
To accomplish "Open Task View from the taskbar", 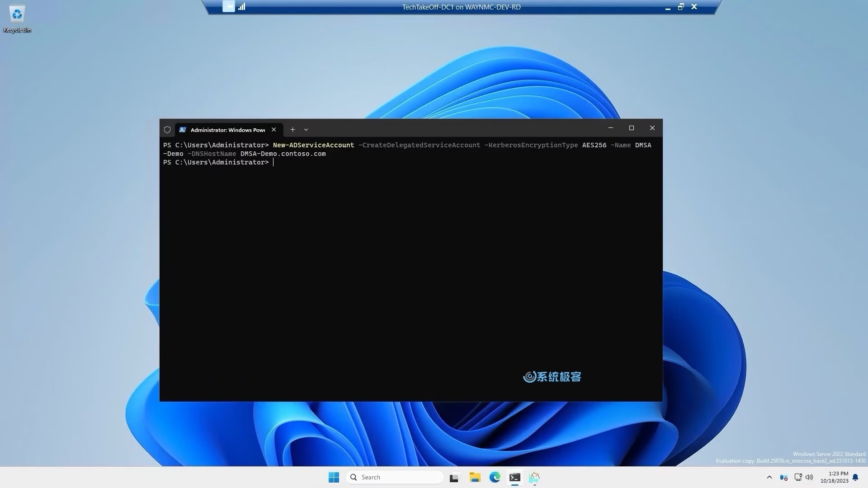I will 454,478.
